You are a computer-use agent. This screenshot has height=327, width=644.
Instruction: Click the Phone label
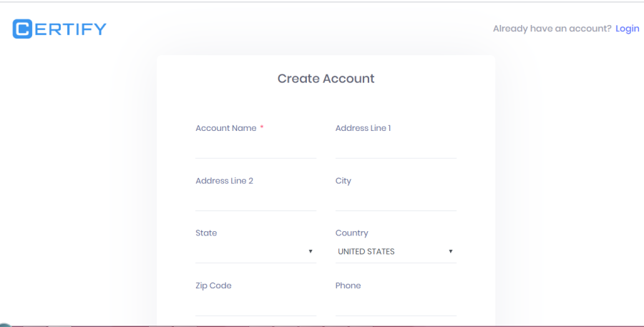348,285
